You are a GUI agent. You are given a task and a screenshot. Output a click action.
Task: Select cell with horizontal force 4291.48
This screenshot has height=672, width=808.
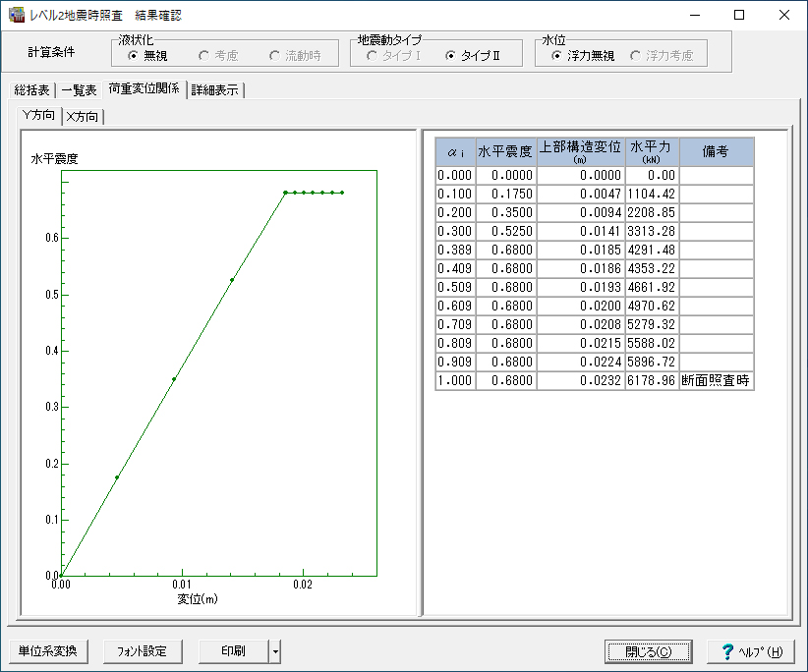(652, 250)
